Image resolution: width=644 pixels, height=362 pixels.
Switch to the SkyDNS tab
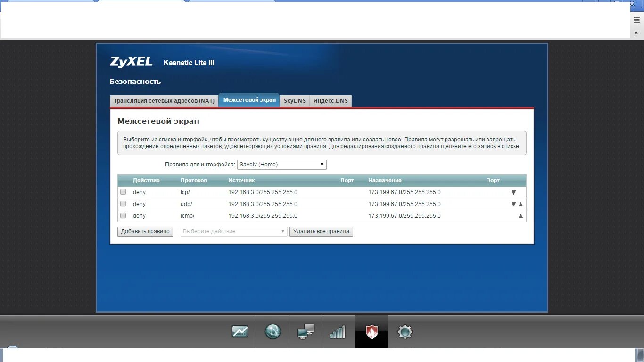pyautogui.click(x=294, y=100)
